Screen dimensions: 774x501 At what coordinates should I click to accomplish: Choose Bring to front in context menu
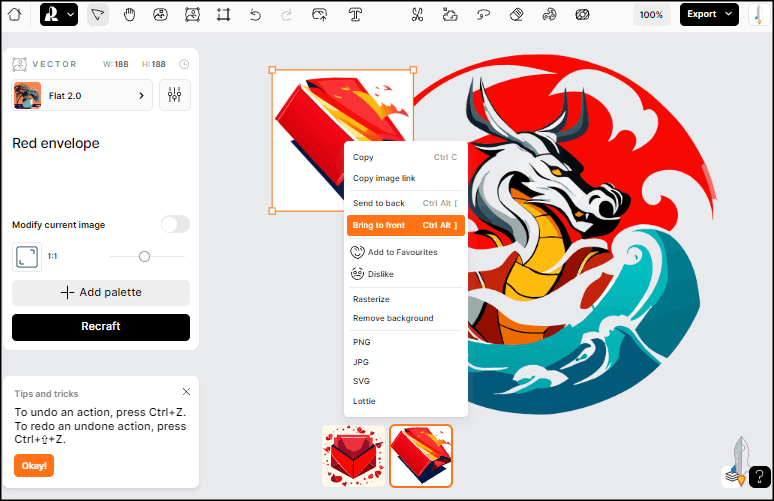click(x=405, y=226)
